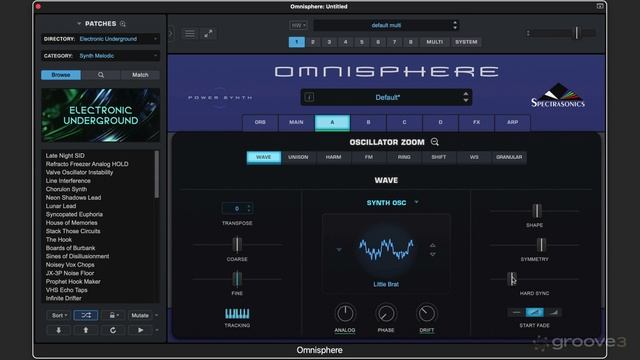
Task: Select the steep Start Fade option
Action: coord(553,313)
